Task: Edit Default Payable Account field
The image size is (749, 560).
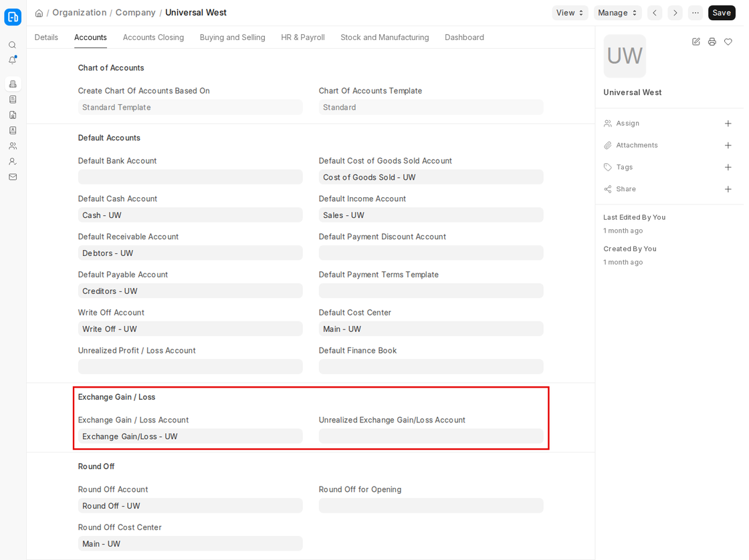Action: 190,291
